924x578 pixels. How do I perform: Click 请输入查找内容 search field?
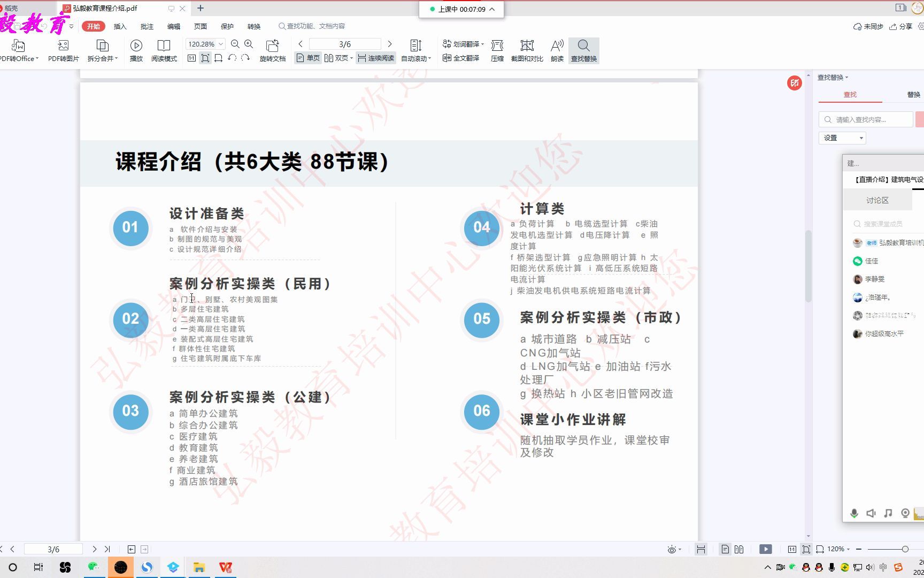click(x=866, y=119)
